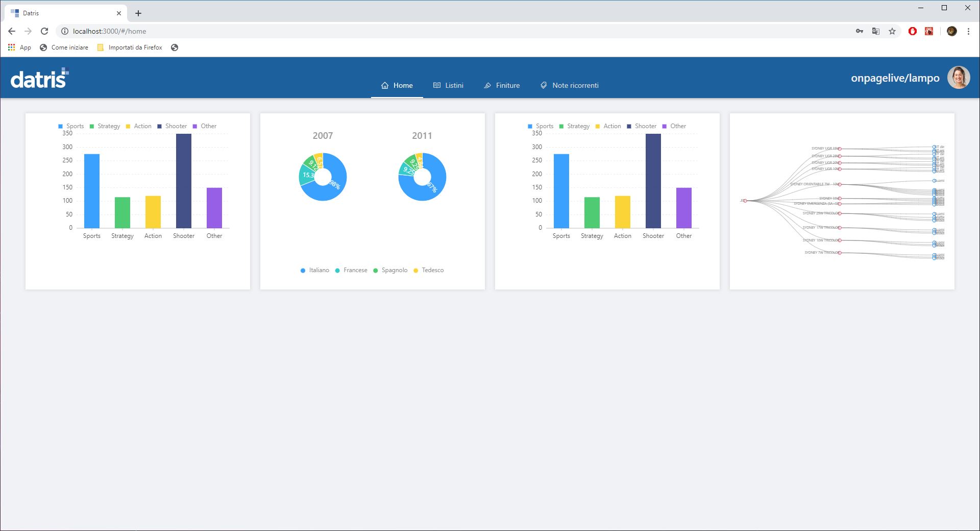The height and width of the screenshot is (531, 980).
Task: Open the saved passwords key icon
Action: click(860, 31)
